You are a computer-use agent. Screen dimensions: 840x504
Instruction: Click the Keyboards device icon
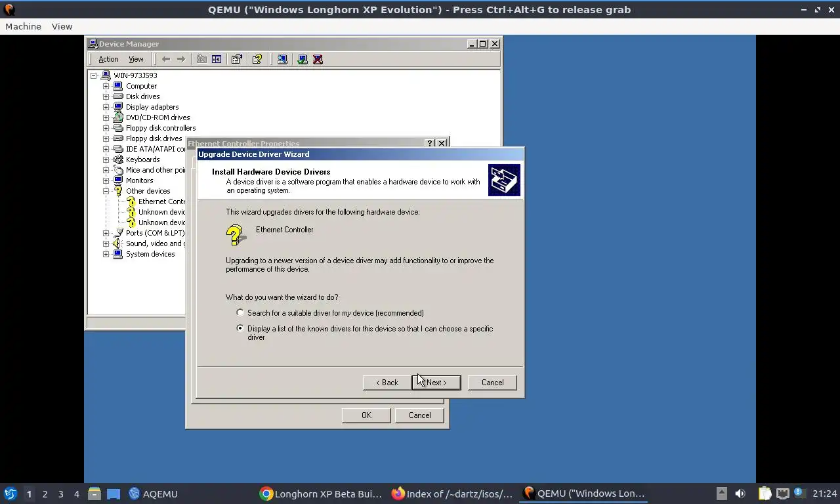118,159
